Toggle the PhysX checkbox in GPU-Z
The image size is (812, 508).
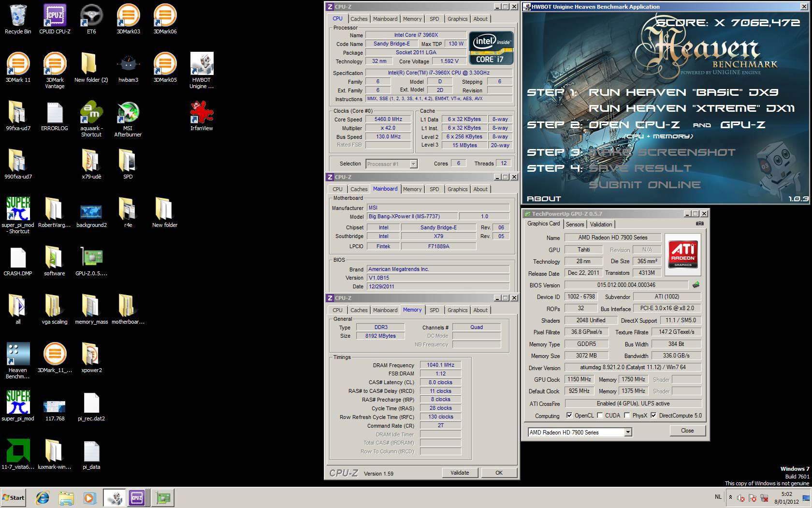coord(627,416)
